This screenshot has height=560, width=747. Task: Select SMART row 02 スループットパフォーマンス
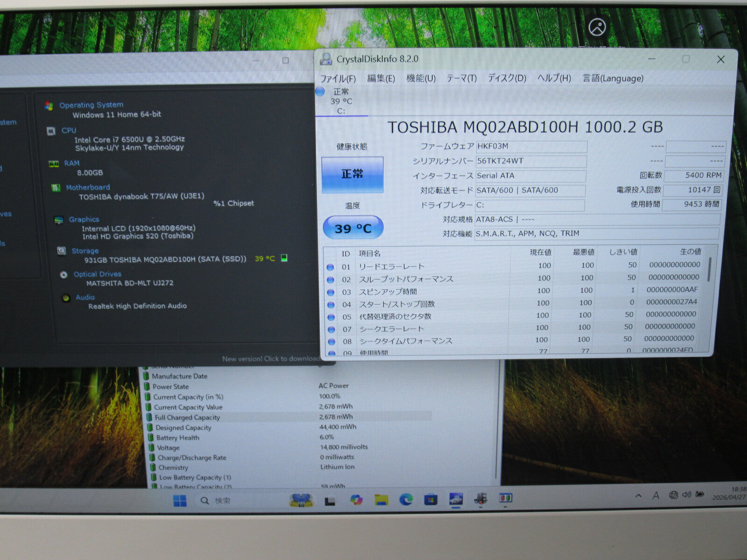coord(516,278)
